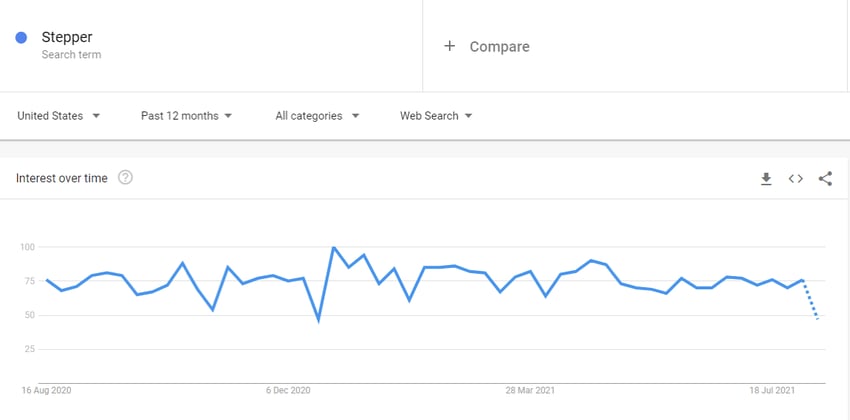
Task: Click the 16 Aug 2020 axis label
Action: pos(47,390)
